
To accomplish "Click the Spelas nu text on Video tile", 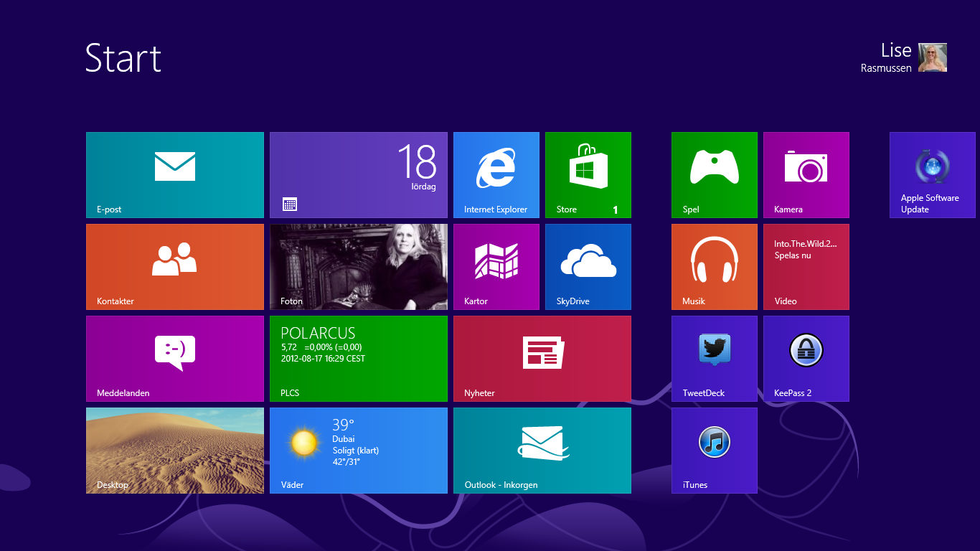I will pyautogui.click(x=793, y=255).
